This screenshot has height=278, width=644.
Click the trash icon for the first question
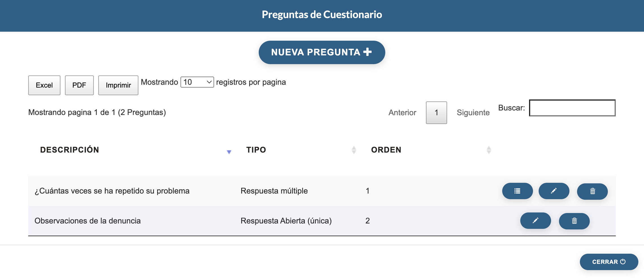pyautogui.click(x=592, y=191)
